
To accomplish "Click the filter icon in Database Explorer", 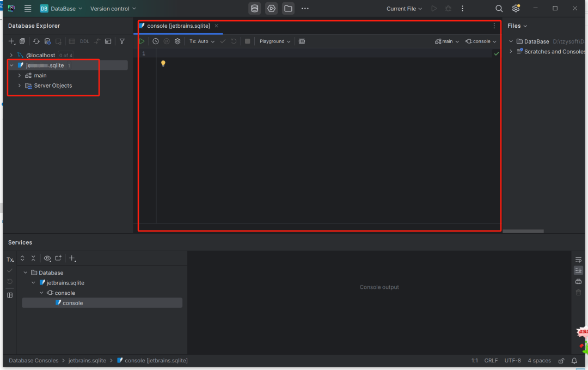I will (x=122, y=41).
